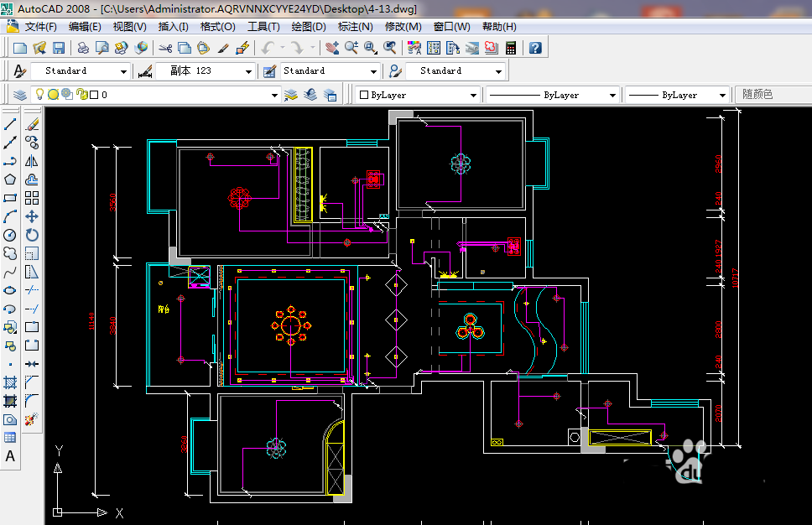Toggle layer freeze sun icon
The width and height of the screenshot is (812, 525).
click(x=52, y=95)
